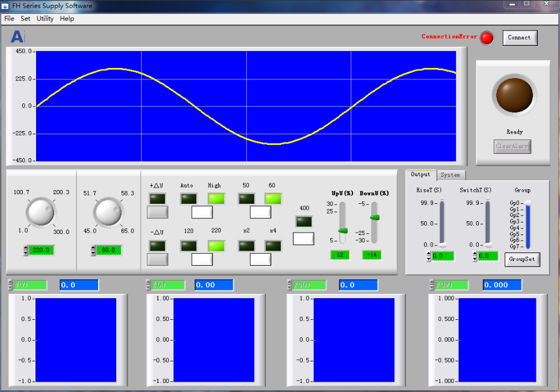560x392 pixels.
Task: Click the +ΔU indicator light
Action: click(158, 199)
